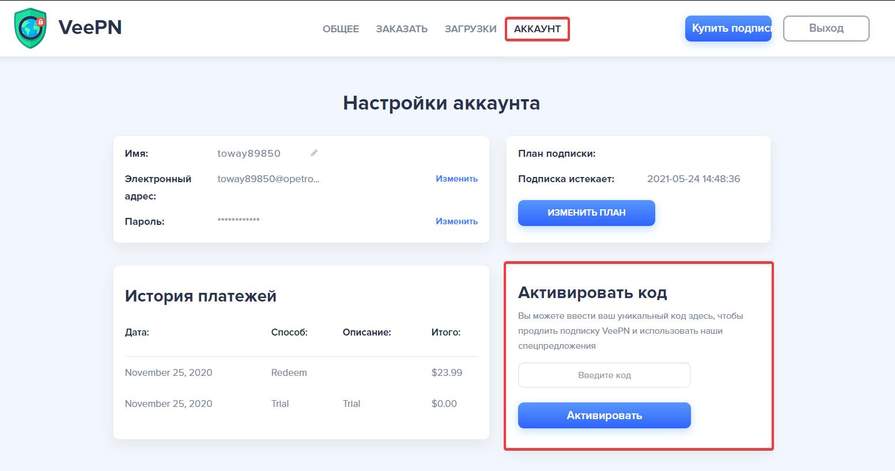Click the pencil edit icon beside the username
Viewport: 895px width, 471px height.
[x=314, y=153]
